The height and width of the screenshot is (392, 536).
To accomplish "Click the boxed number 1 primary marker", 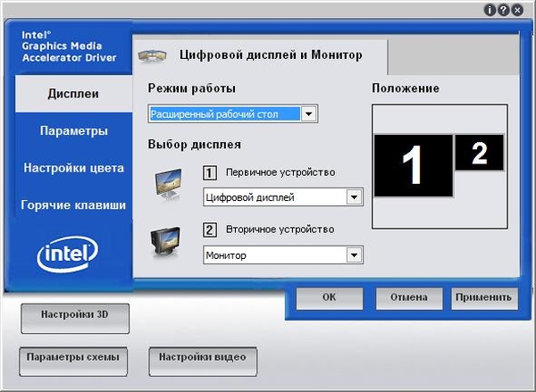I will click(210, 172).
